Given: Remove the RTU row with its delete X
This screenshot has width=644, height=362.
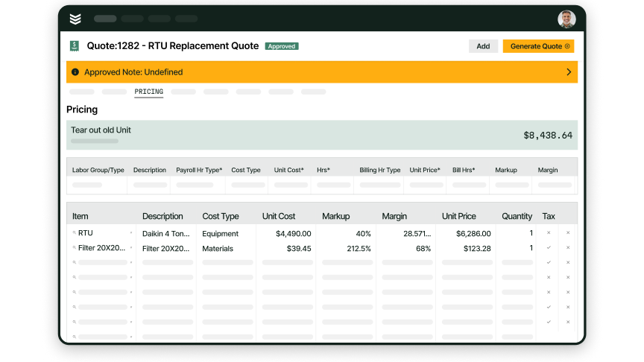Looking at the screenshot, I should click(568, 233).
